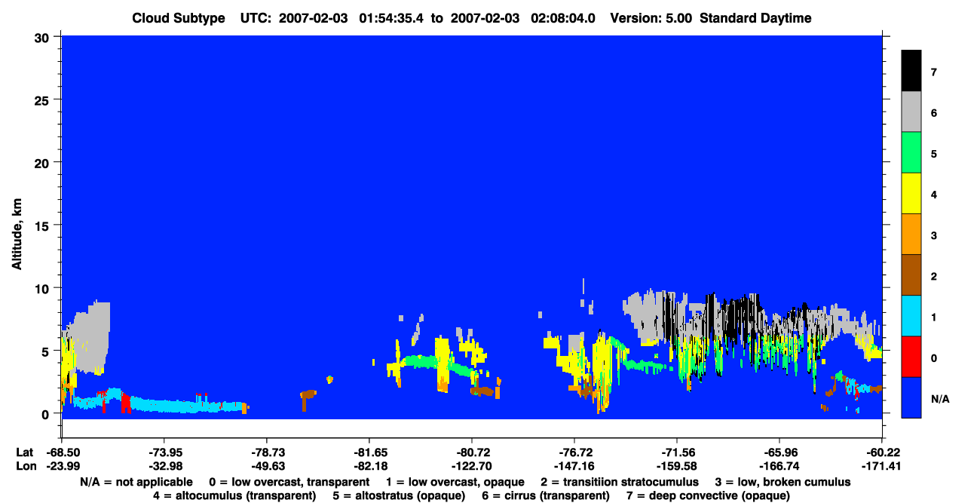Click the brown color swatch labeled 2
Viewport: 980px width, 503px height.
(x=911, y=275)
